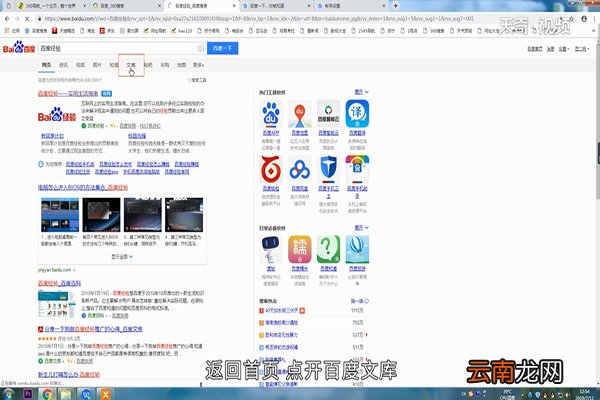This screenshot has width=600, height=400.
Task: Click the browser back arrow
Action: (7, 19)
